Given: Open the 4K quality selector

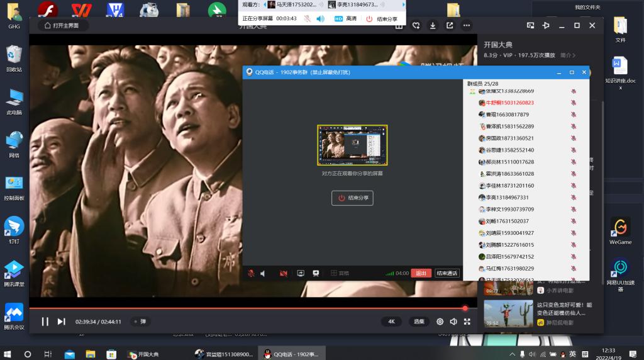Looking at the screenshot, I should point(391,322).
